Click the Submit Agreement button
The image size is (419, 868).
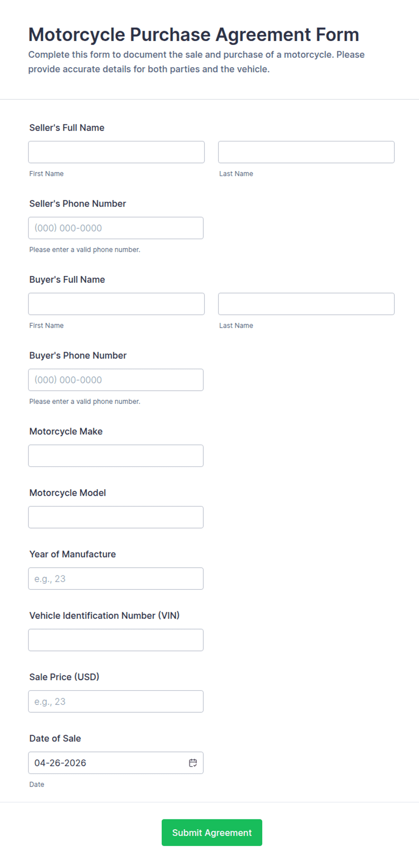point(212,832)
